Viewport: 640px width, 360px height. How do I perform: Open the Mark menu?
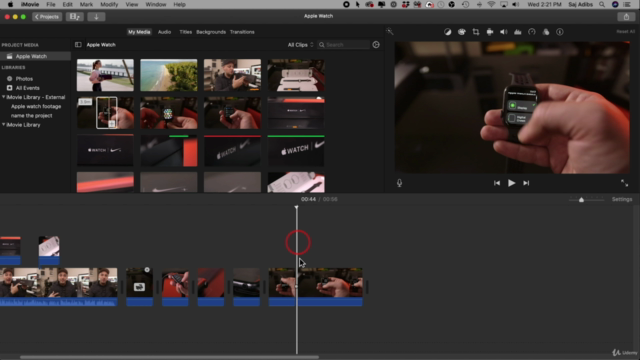[x=86, y=4]
